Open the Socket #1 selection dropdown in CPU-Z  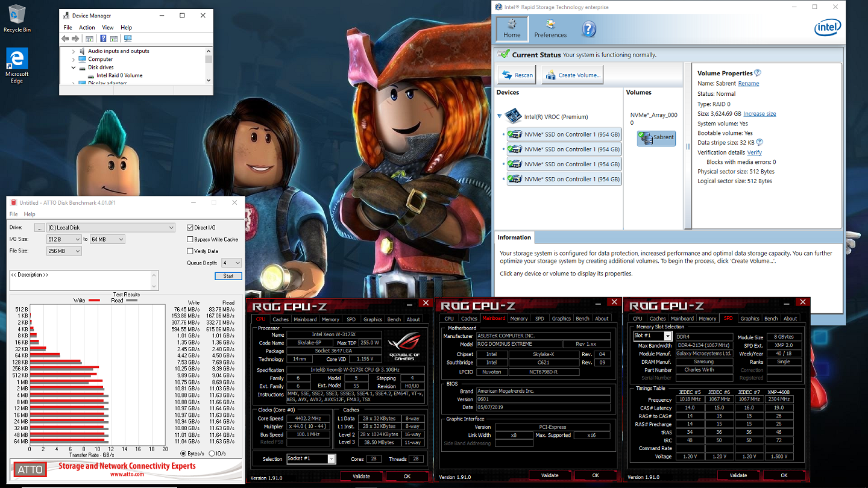[x=311, y=458]
